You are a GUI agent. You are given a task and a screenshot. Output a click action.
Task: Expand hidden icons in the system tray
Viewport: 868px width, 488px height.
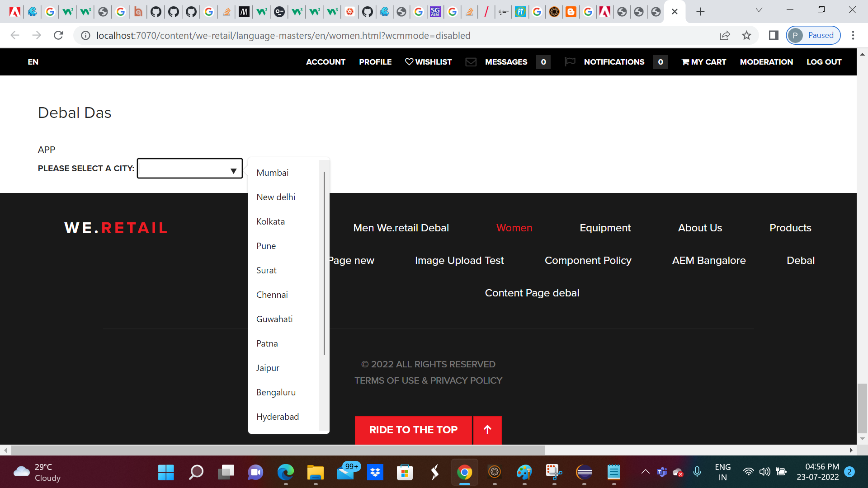645,472
